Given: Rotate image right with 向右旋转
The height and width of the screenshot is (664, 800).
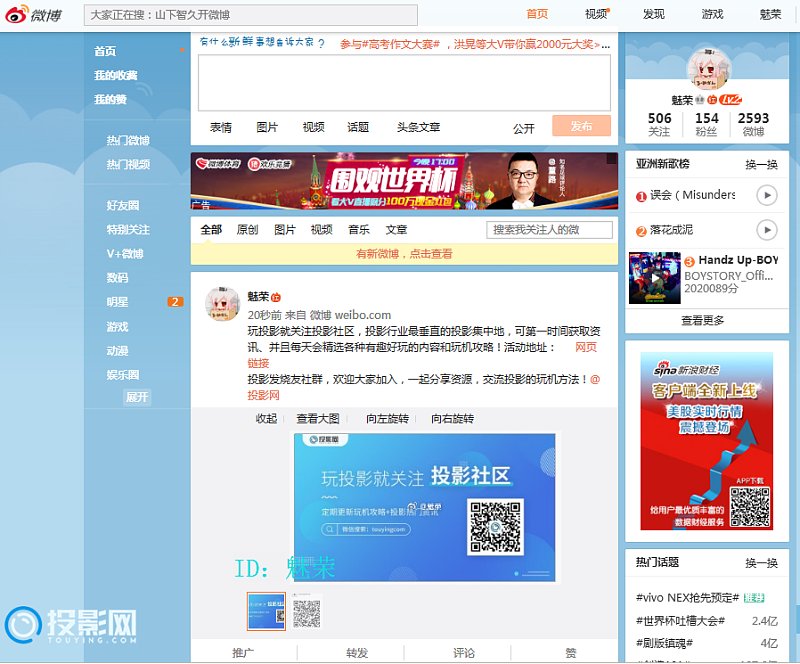Looking at the screenshot, I should pos(453,419).
